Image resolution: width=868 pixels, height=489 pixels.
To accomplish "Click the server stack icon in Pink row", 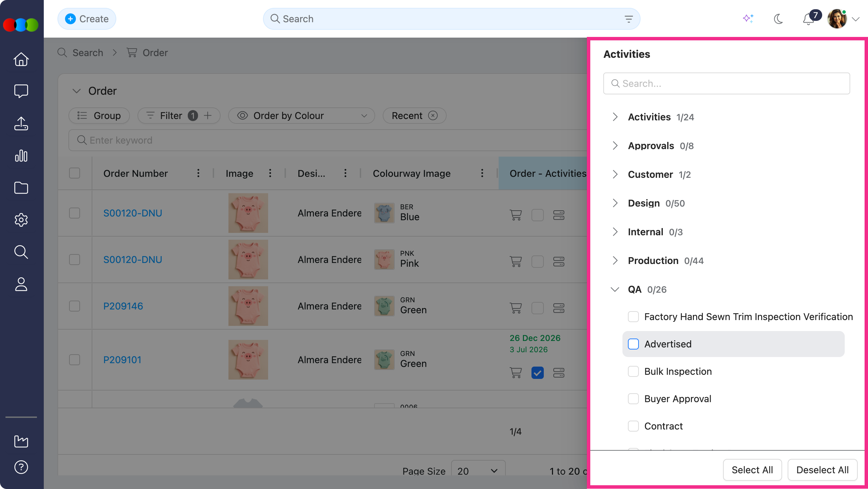I will click(559, 262).
